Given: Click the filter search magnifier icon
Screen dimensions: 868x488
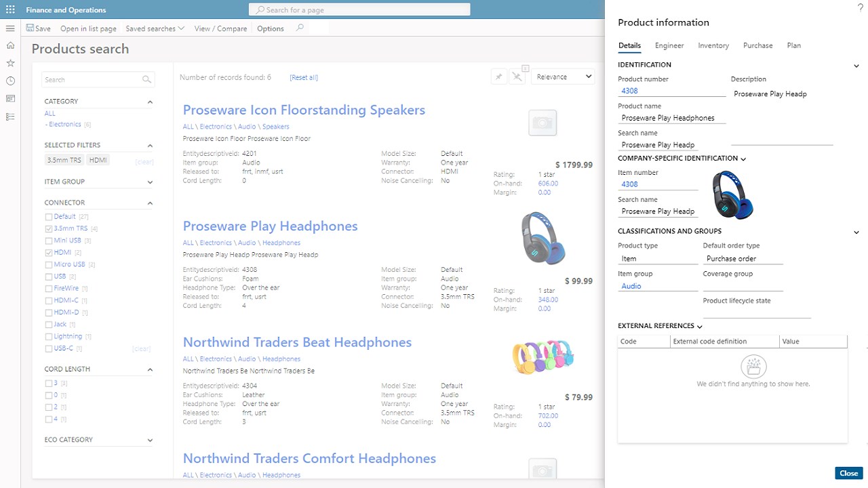Looking at the screenshot, I should pos(146,80).
